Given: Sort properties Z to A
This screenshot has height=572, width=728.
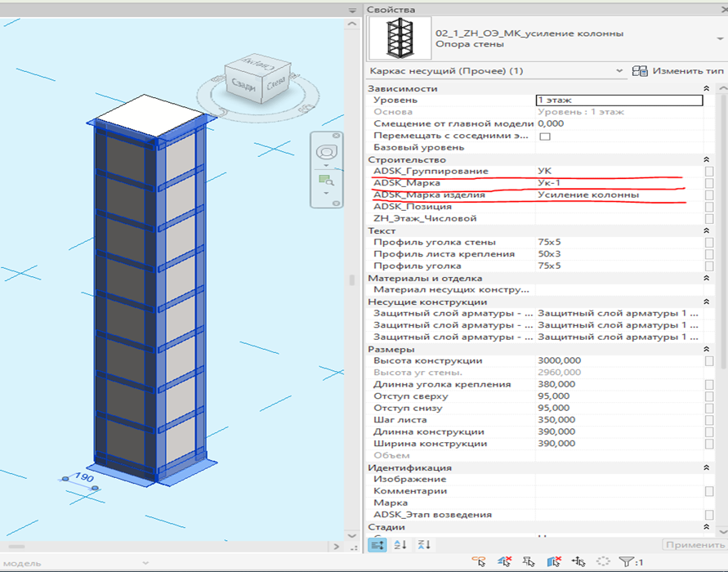Looking at the screenshot, I should click(424, 544).
